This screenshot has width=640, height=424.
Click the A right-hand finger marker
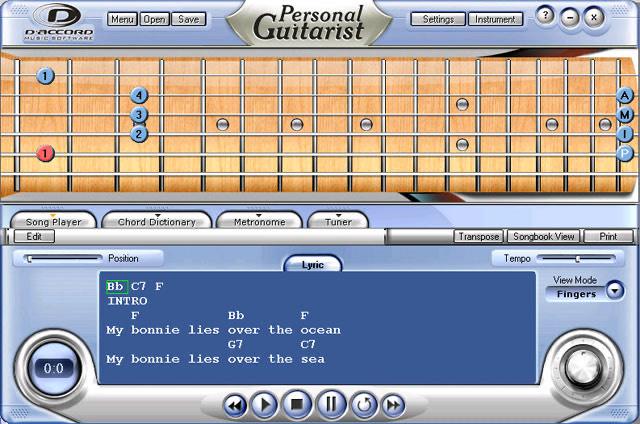624,95
